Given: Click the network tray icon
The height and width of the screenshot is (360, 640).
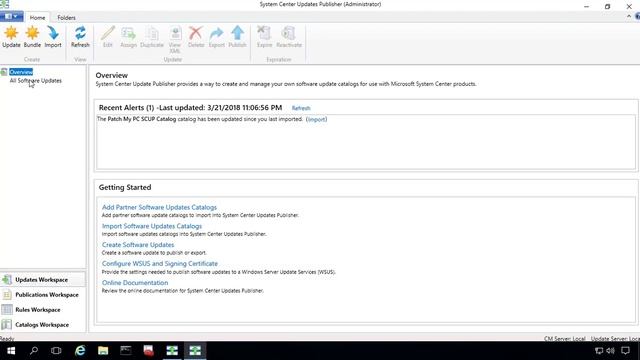Looking at the screenshot, I should [x=599, y=351].
